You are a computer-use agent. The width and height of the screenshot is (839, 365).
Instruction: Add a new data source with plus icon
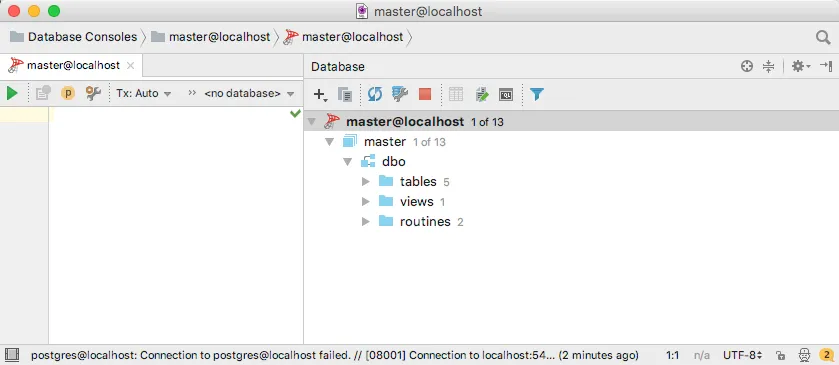point(320,95)
